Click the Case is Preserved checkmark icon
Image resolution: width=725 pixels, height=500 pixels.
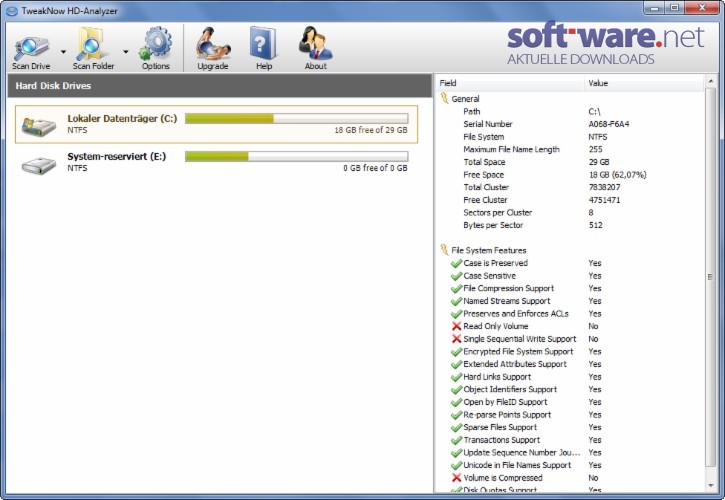coord(456,263)
